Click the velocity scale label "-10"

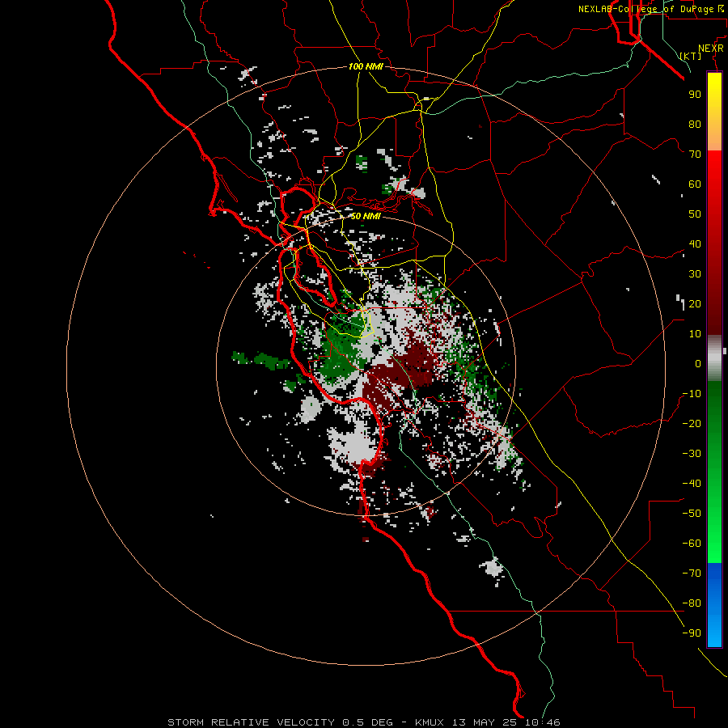[x=692, y=394]
